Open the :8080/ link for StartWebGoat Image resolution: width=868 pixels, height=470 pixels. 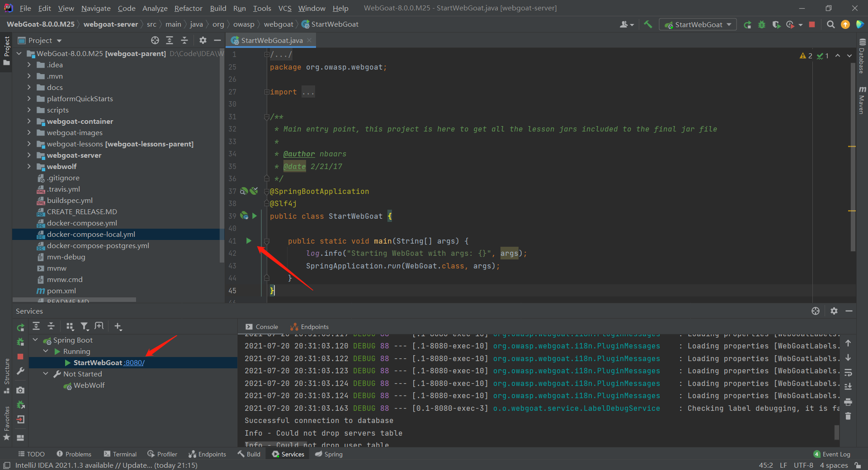(x=134, y=362)
